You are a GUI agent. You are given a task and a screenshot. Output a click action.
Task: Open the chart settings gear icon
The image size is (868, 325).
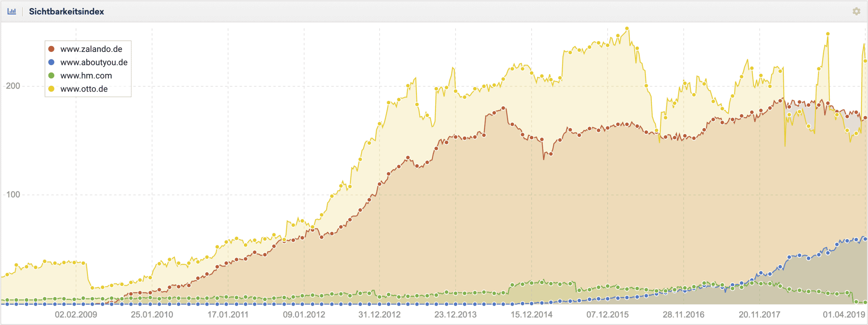(856, 11)
